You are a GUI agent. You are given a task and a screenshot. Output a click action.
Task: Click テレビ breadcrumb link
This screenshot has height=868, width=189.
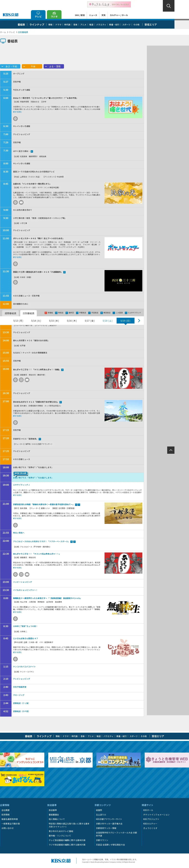coord(12,32)
